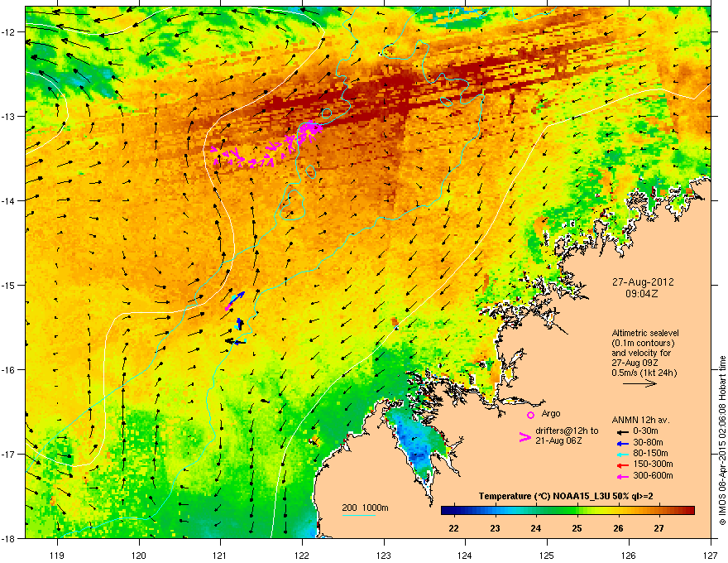Click the 'ANMN 12h av.' legend heading
Screen dimensions: 728x563
point(640,421)
